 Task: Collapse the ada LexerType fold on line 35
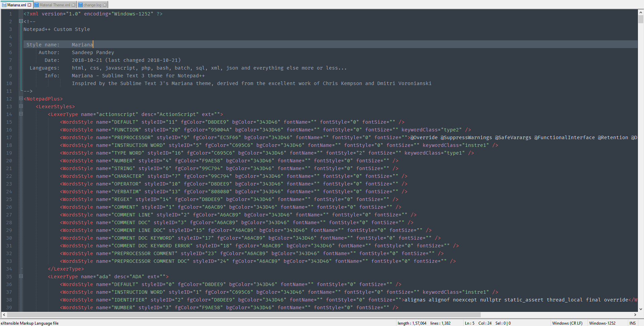pyautogui.click(x=21, y=276)
